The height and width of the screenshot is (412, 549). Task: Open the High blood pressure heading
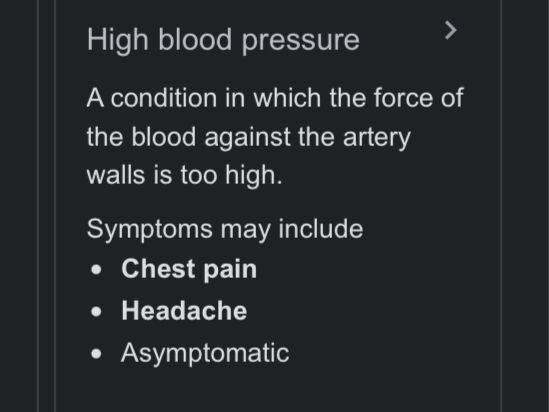223,40
